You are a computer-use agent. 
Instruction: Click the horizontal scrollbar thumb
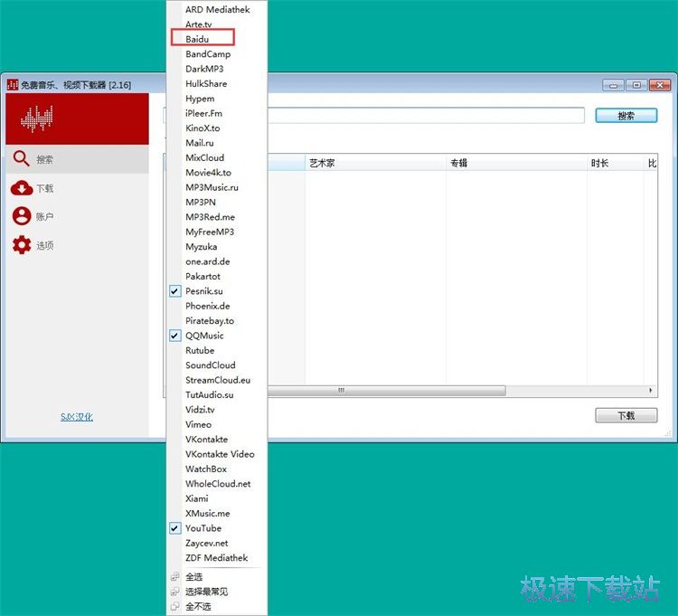387,391
